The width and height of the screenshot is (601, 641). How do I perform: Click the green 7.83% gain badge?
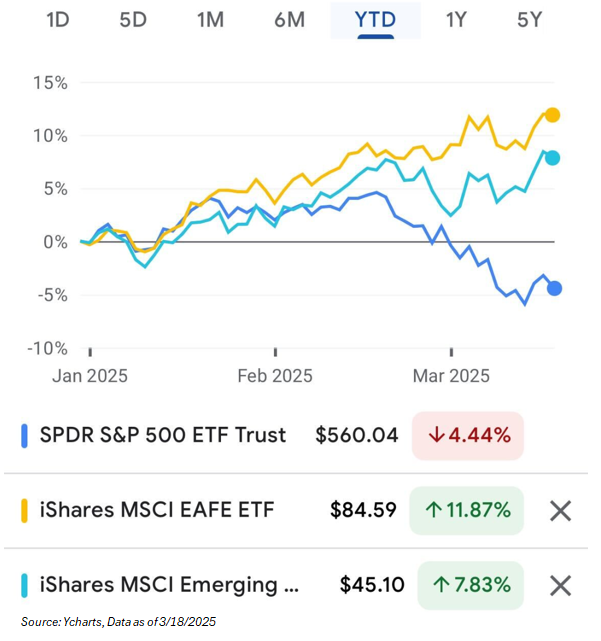[x=470, y=586]
